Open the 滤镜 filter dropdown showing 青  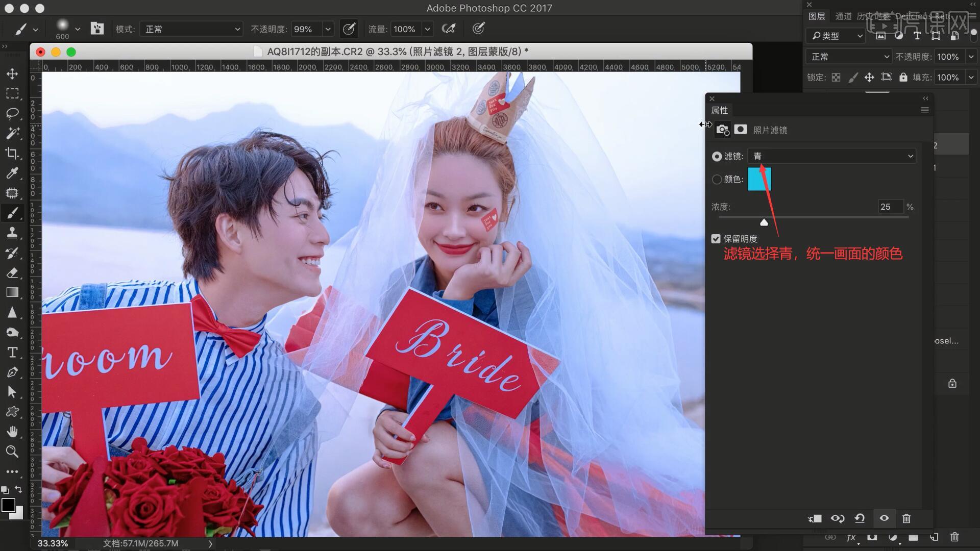tap(832, 156)
